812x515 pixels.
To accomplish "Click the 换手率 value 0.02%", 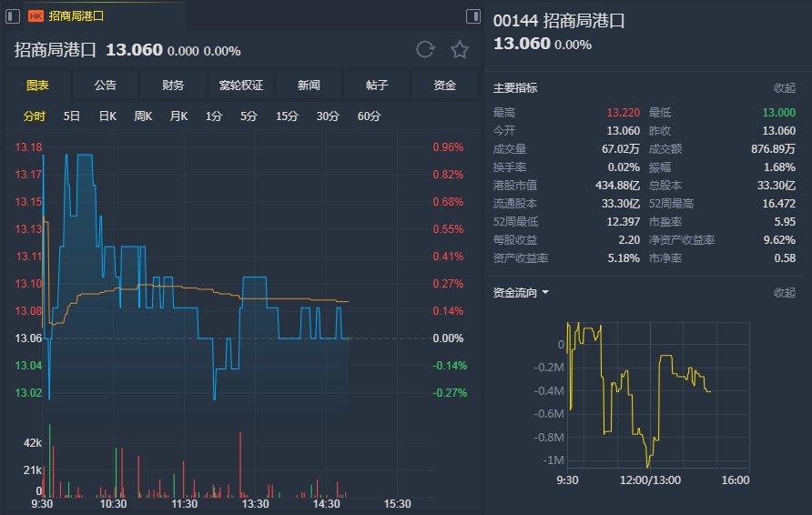I will pos(624,167).
